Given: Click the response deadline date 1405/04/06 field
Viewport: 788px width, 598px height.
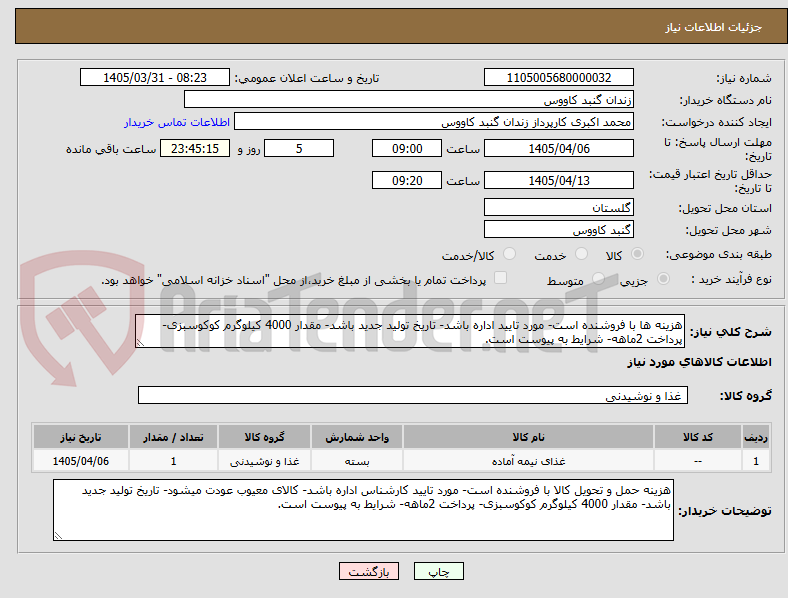Looking at the screenshot, I should (x=558, y=148).
